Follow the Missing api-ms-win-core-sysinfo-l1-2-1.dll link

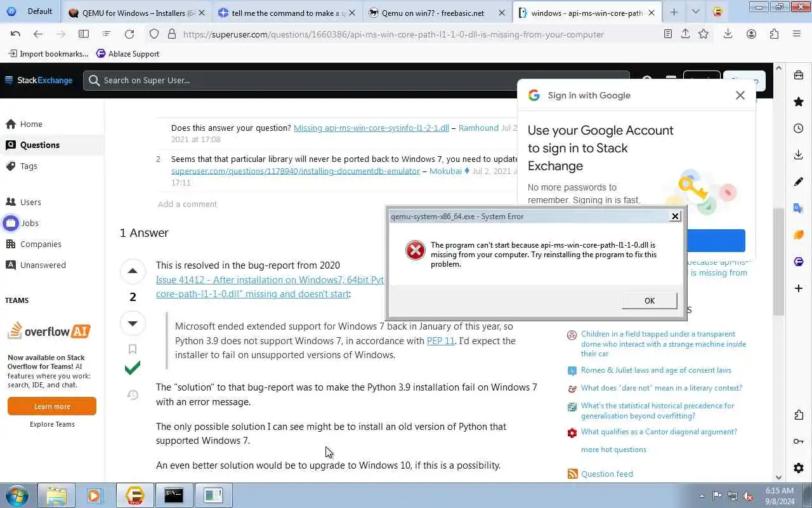(371, 128)
